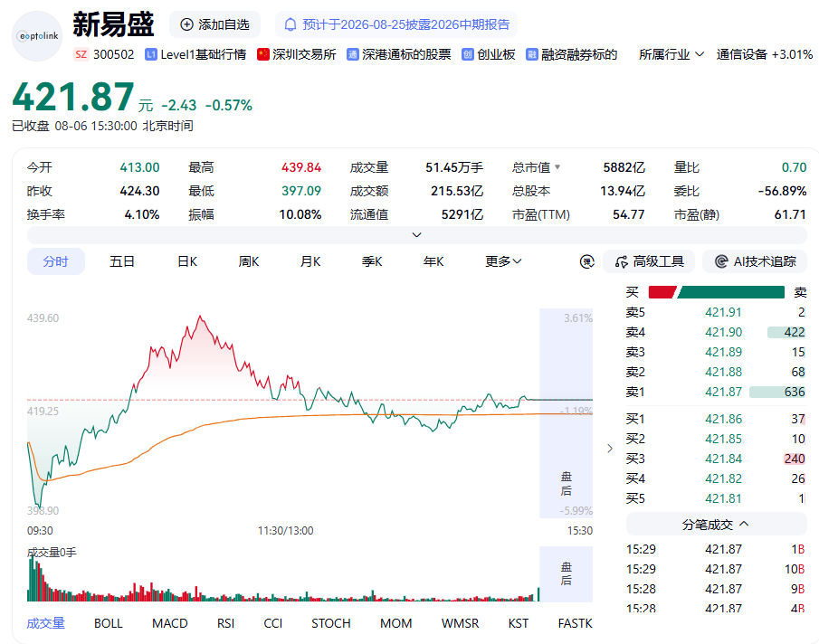The width and height of the screenshot is (819, 644).
Task: Click the plus icon in 添加自选
Action: 186,24
